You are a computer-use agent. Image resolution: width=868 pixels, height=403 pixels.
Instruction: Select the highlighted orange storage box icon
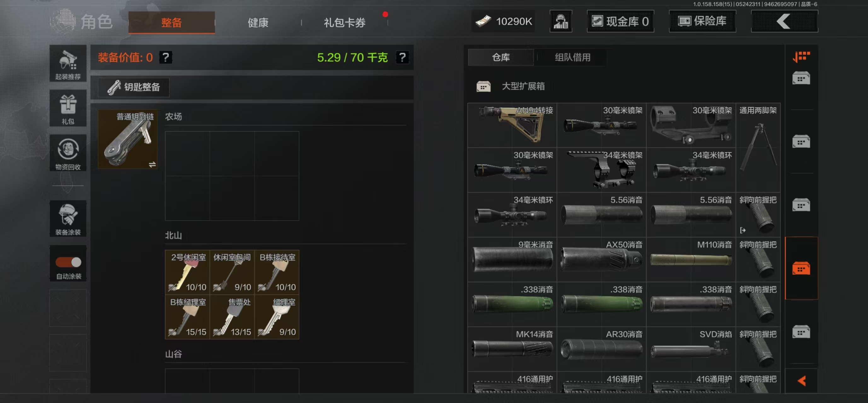click(801, 268)
